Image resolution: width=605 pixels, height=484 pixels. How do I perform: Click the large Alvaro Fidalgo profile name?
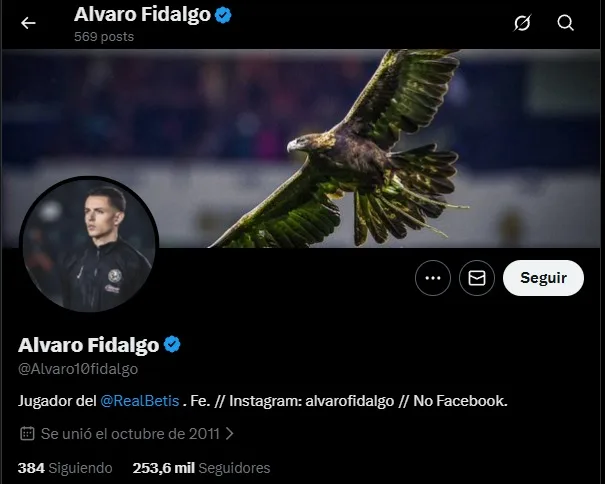(x=88, y=345)
